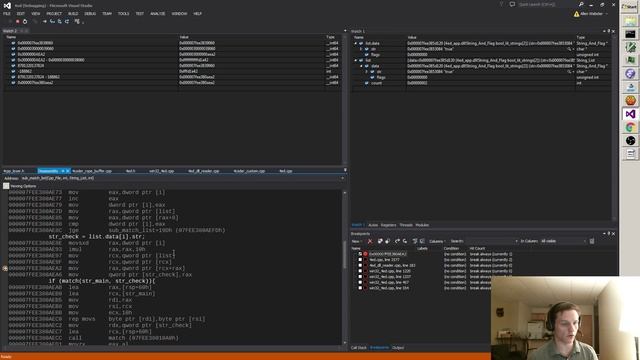The image size is (640, 360).
Task: Click the Step Over toolbar icon
Action: click(60, 21)
